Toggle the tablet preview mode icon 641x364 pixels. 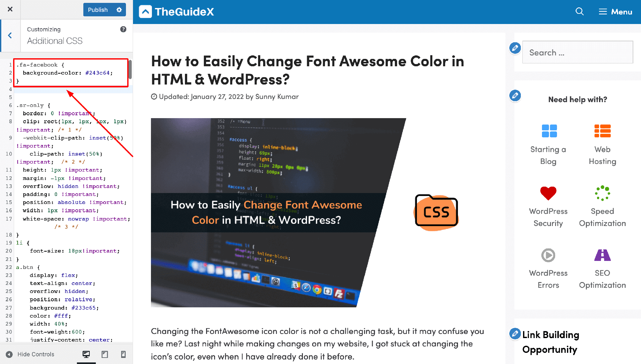coord(104,354)
